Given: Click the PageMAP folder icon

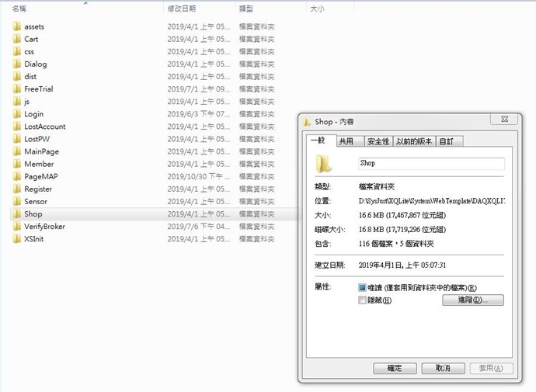Looking at the screenshot, I should point(17,176).
